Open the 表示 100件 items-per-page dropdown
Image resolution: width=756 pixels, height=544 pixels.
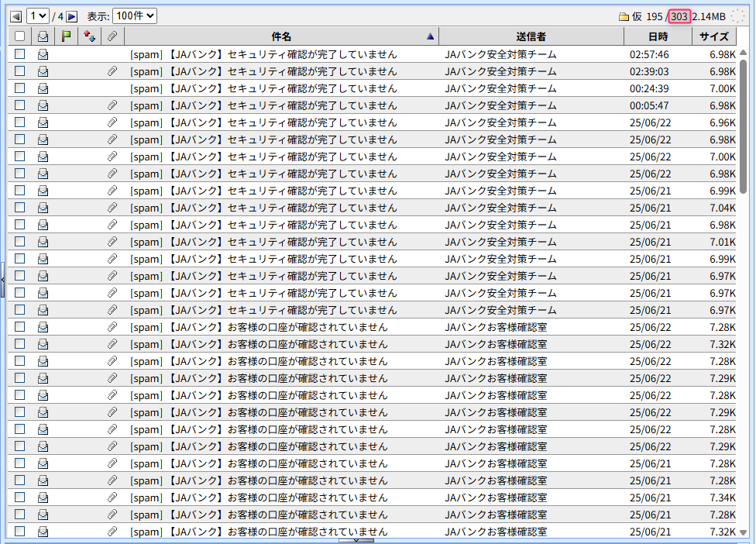coord(135,16)
